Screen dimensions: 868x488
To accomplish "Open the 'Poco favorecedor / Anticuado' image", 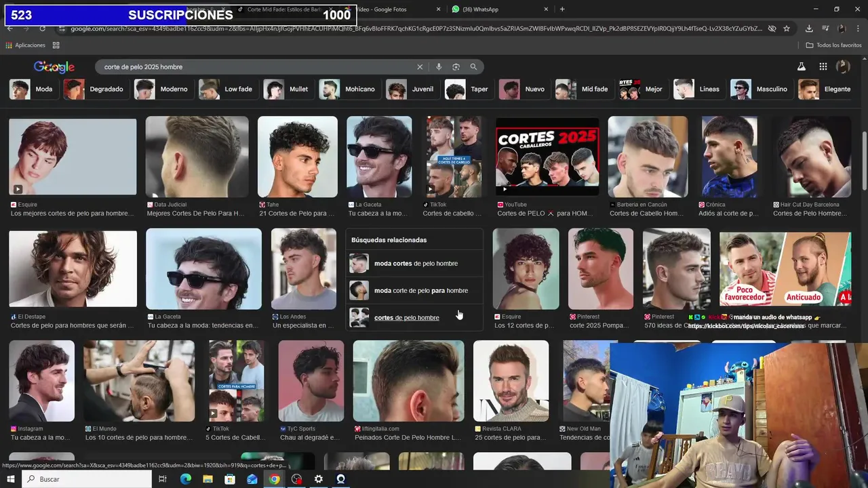I will pos(785,269).
